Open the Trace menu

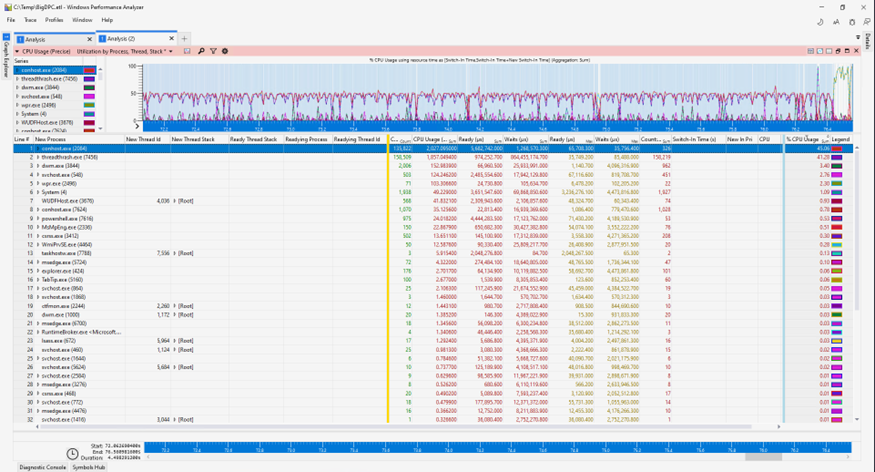tap(30, 20)
